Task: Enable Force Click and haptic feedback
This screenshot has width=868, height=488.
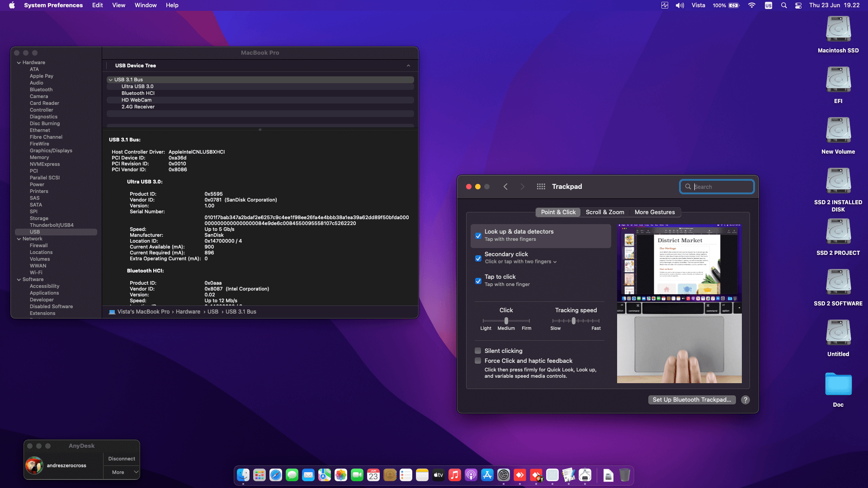Action: [x=478, y=361]
